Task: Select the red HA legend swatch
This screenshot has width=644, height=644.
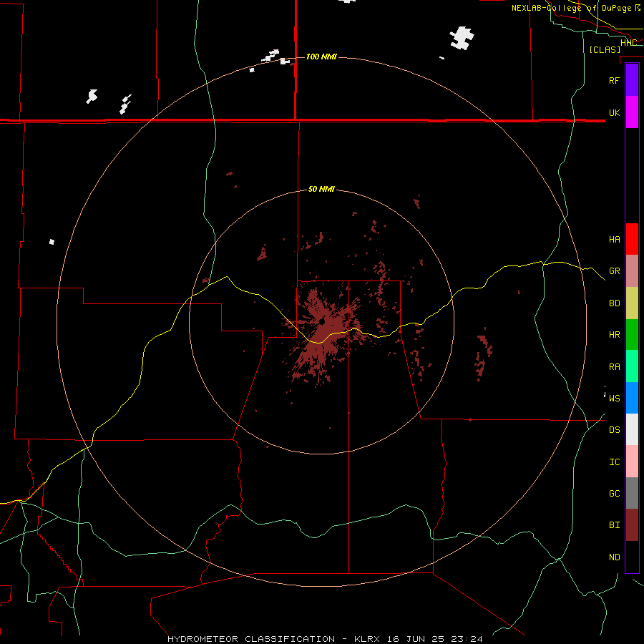Action: pos(632,239)
